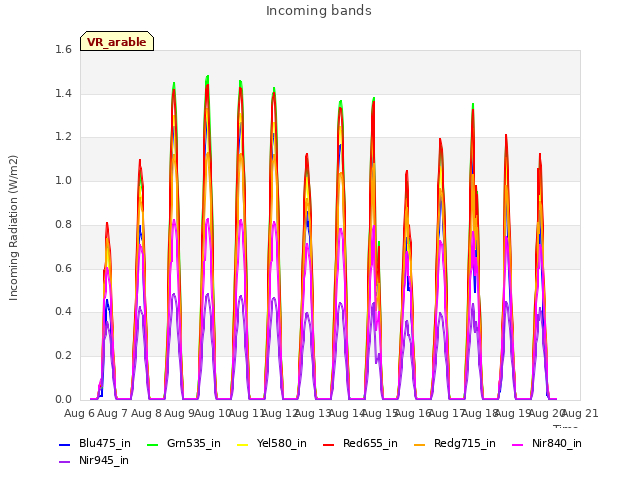Click the 1.2 y-axis tick label

click(63, 137)
